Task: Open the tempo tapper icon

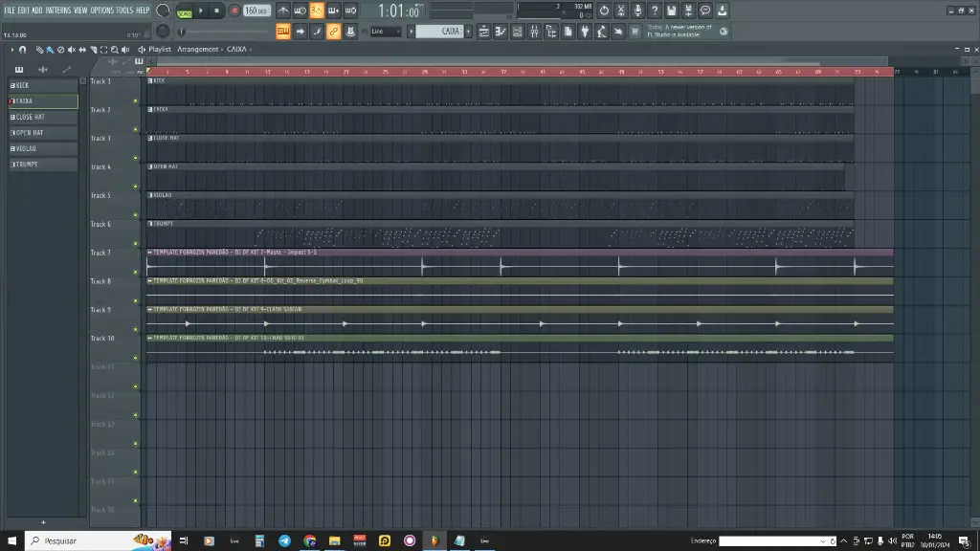Action: click(602, 32)
